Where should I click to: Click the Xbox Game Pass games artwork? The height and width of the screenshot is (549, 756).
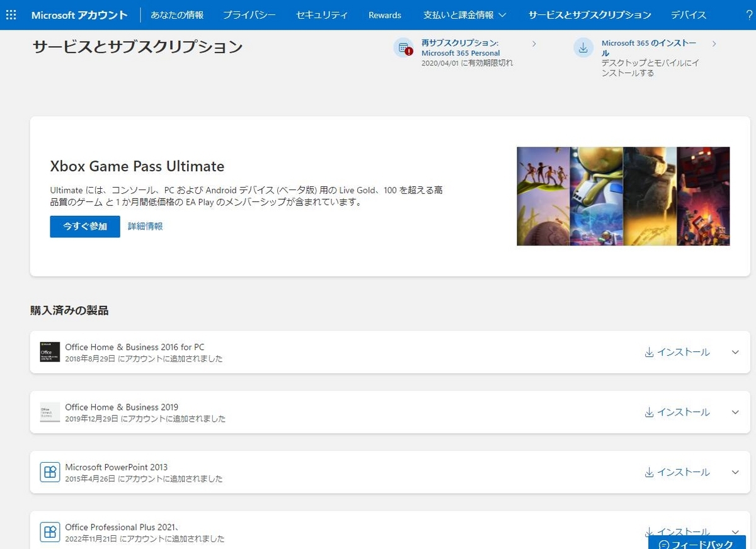tap(623, 196)
